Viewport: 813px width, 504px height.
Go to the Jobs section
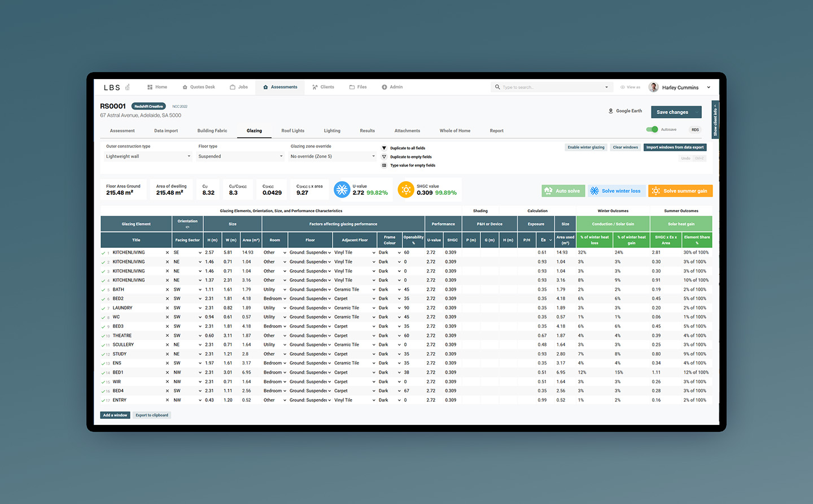[239, 87]
